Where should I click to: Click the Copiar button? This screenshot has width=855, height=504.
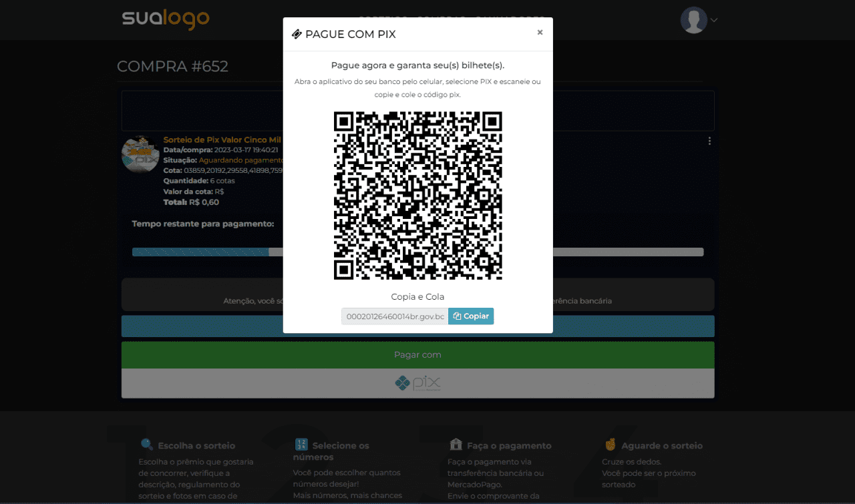[x=471, y=316]
